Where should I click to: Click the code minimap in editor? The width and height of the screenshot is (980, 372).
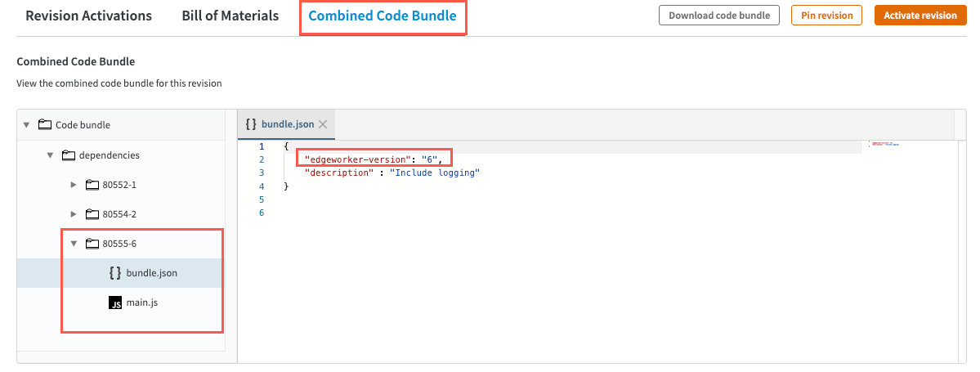tap(885, 144)
